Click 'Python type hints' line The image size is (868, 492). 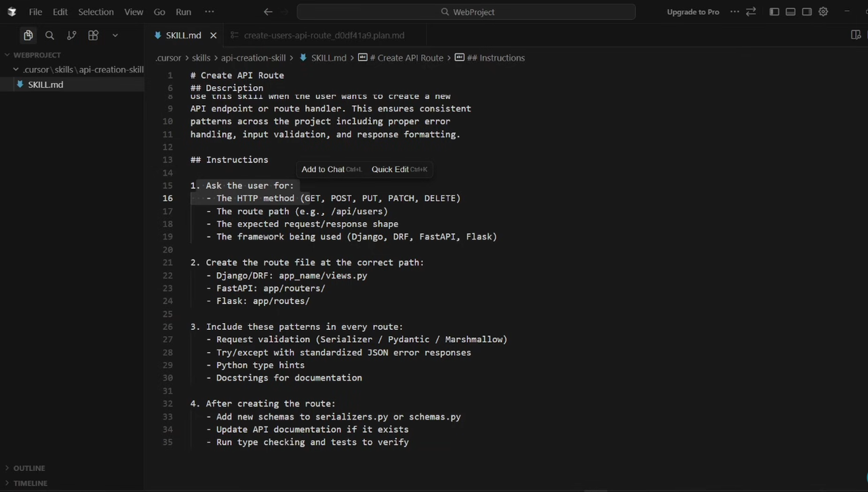256,365
